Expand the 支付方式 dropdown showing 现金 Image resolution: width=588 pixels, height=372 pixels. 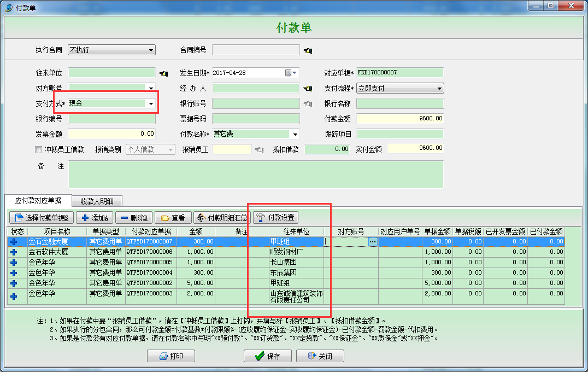[x=151, y=103]
